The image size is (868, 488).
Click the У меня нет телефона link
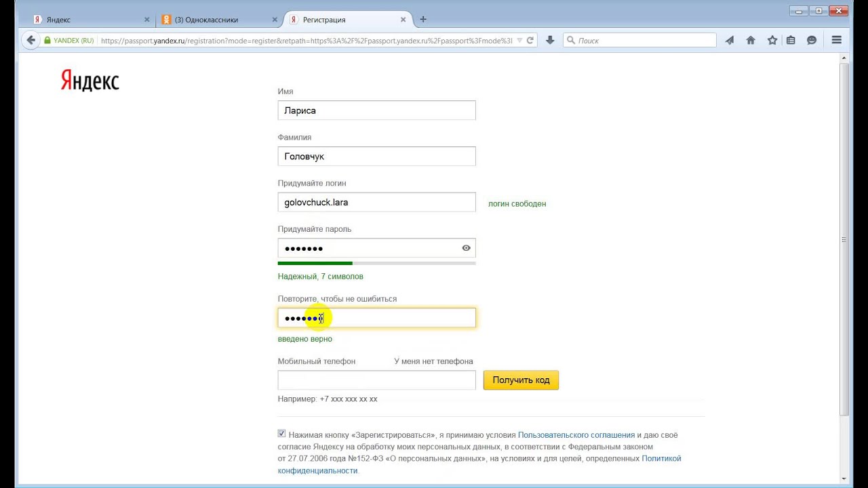click(433, 361)
